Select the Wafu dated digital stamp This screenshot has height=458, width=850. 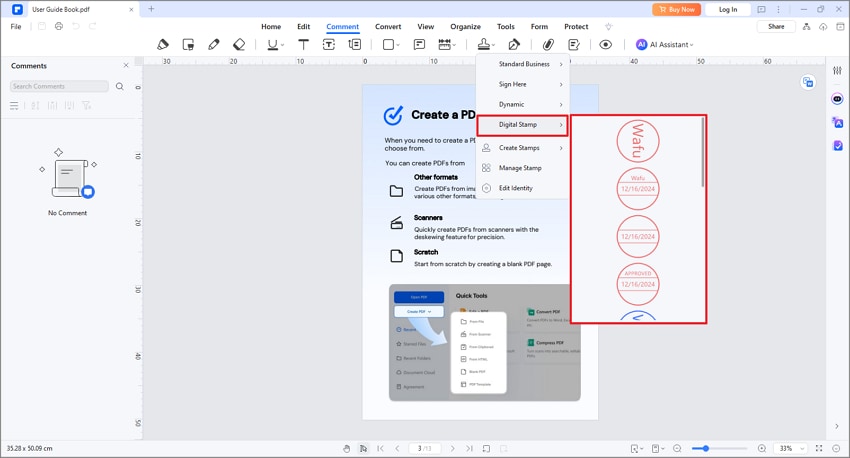point(638,189)
